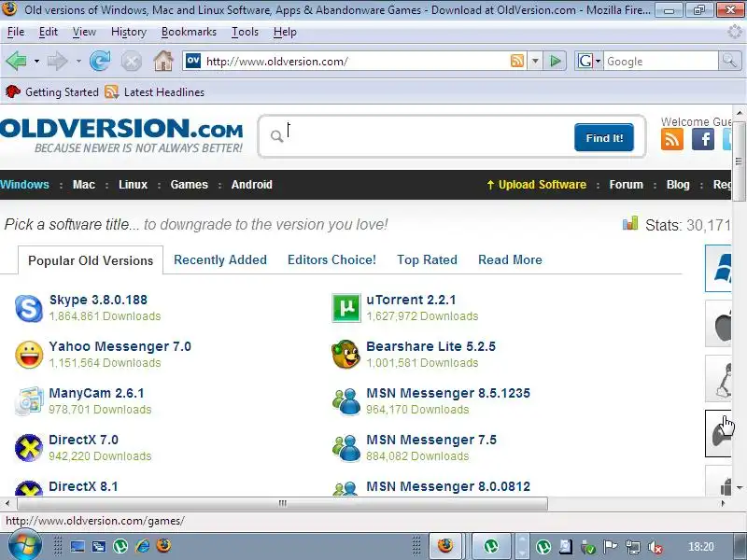
Task: Open the Games controller sidebar icon
Action: [718, 433]
